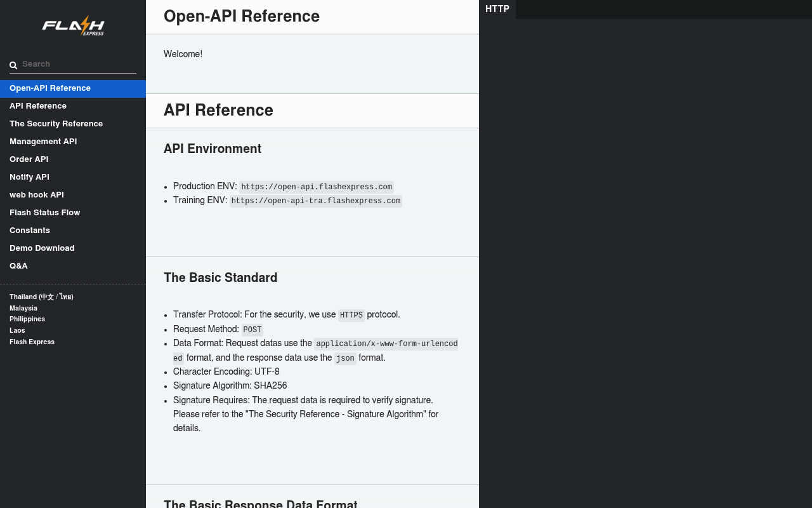This screenshot has height=508, width=812.
Task: Click the API Reference main heading
Action: point(218,110)
